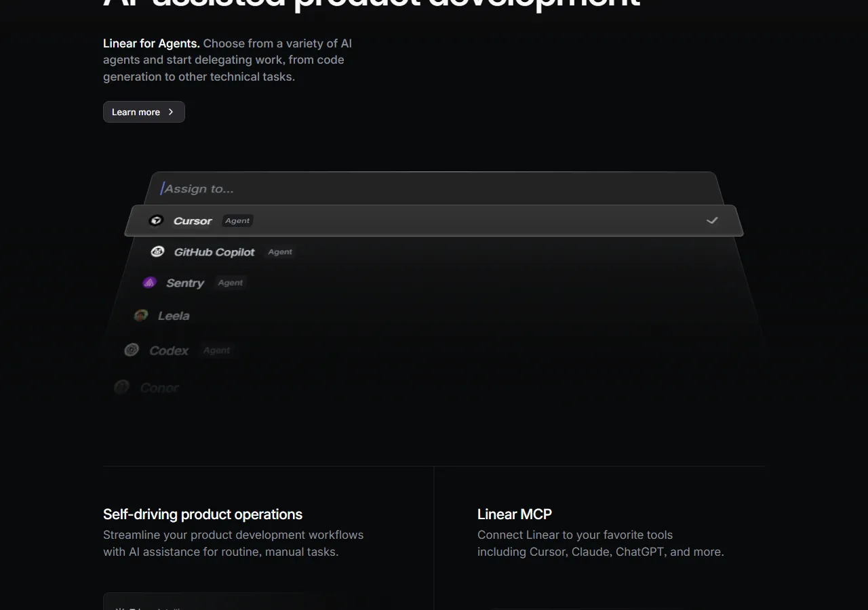
Task: Click the GitHub Copilot logo icon
Action: [x=157, y=251]
